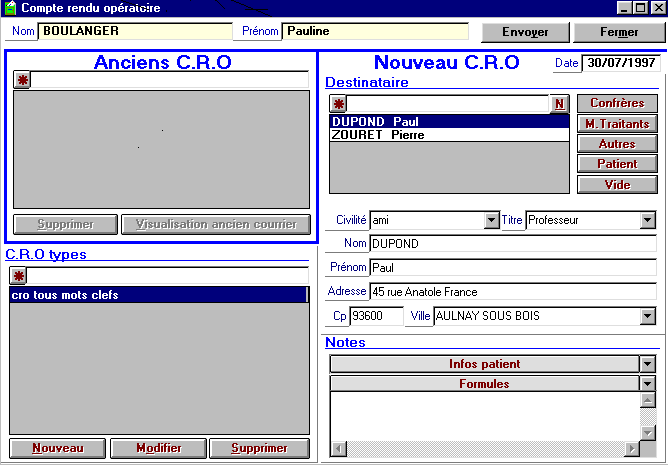Create a new C.R.O type with Nouveau
The height and width of the screenshot is (465, 668).
58,448
